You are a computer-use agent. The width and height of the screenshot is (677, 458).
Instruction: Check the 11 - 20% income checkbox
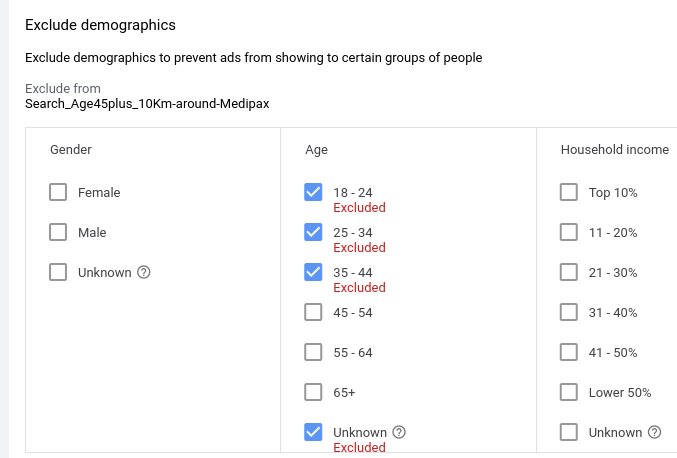(569, 232)
